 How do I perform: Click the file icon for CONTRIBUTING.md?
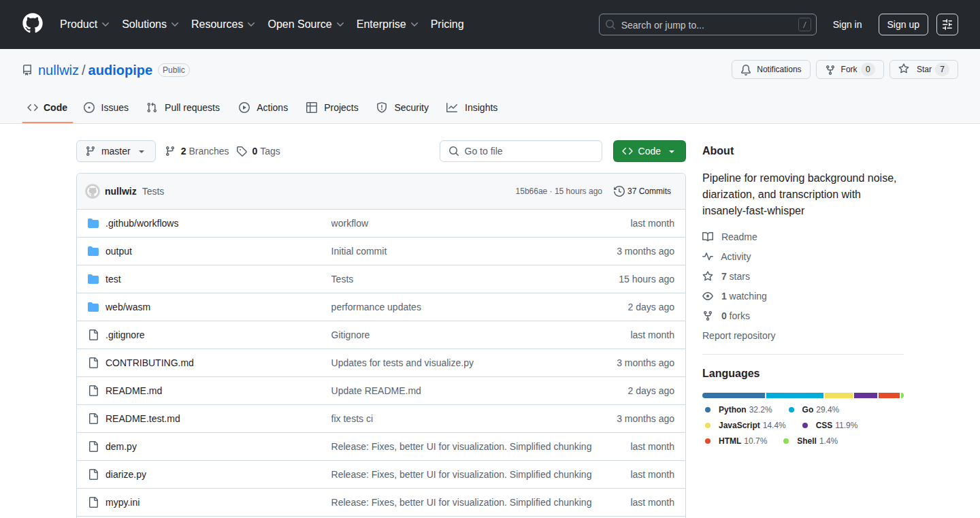93,363
